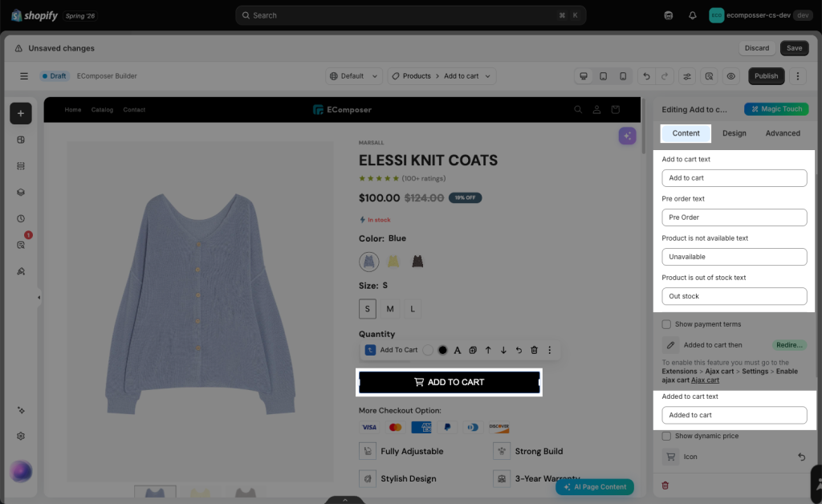The width and height of the screenshot is (822, 504).
Task: Click the Publish button
Action: pyautogui.click(x=766, y=76)
